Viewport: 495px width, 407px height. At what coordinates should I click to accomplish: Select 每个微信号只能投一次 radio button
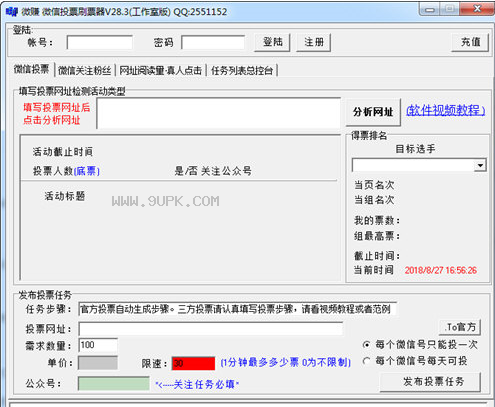367,345
